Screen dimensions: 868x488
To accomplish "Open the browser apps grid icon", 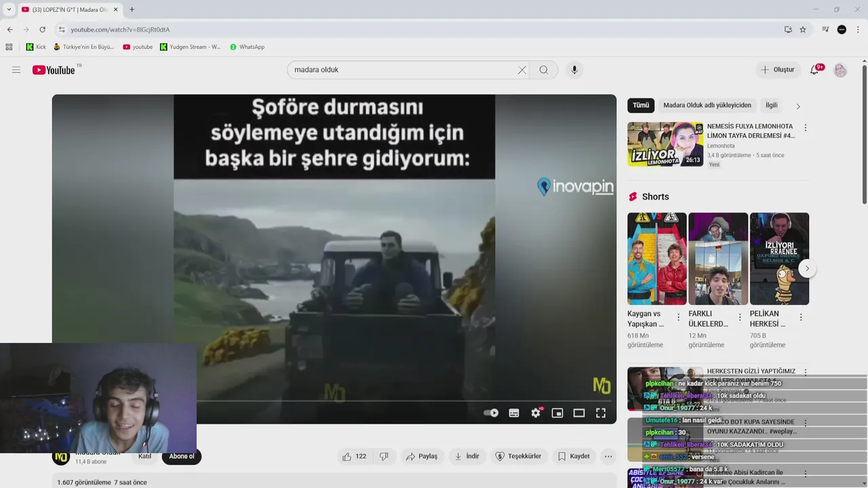I will (9, 47).
